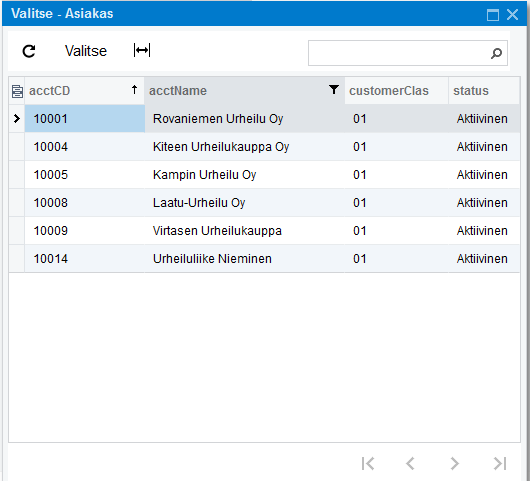
Task: Go to the first page arrow
Action: (368, 463)
